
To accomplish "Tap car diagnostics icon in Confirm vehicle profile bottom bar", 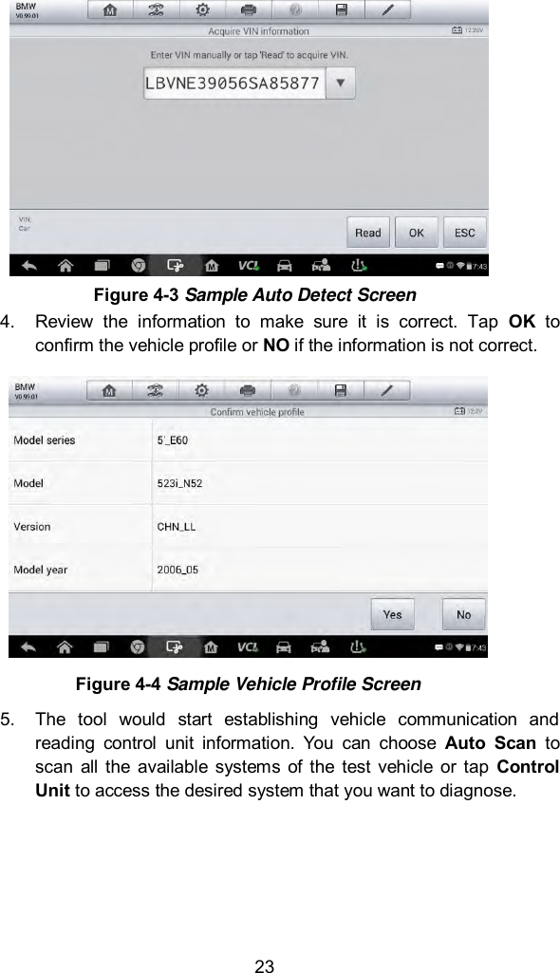I will tap(284, 647).
